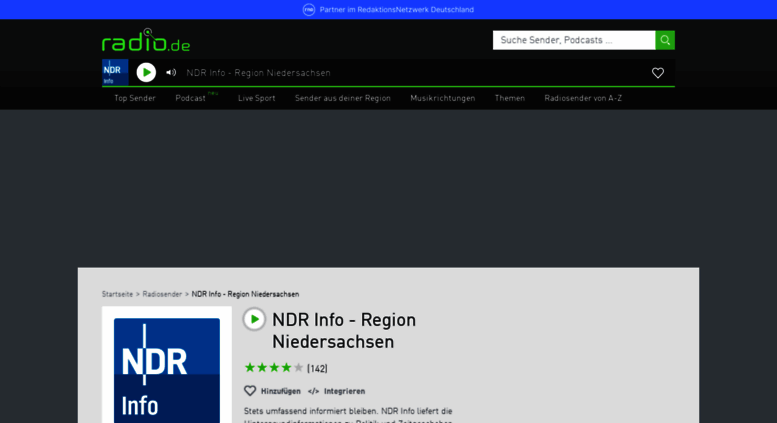Click the Hinzufügen label
Viewport: 777px width, 423px height.
[280, 391]
